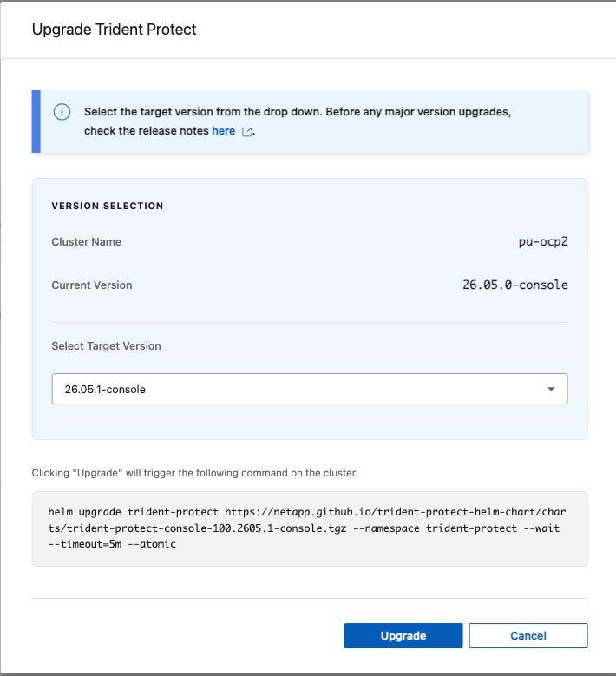Viewport: 616px width, 676px height.
Task: Click the info banner message text
Action: point(298,121)
